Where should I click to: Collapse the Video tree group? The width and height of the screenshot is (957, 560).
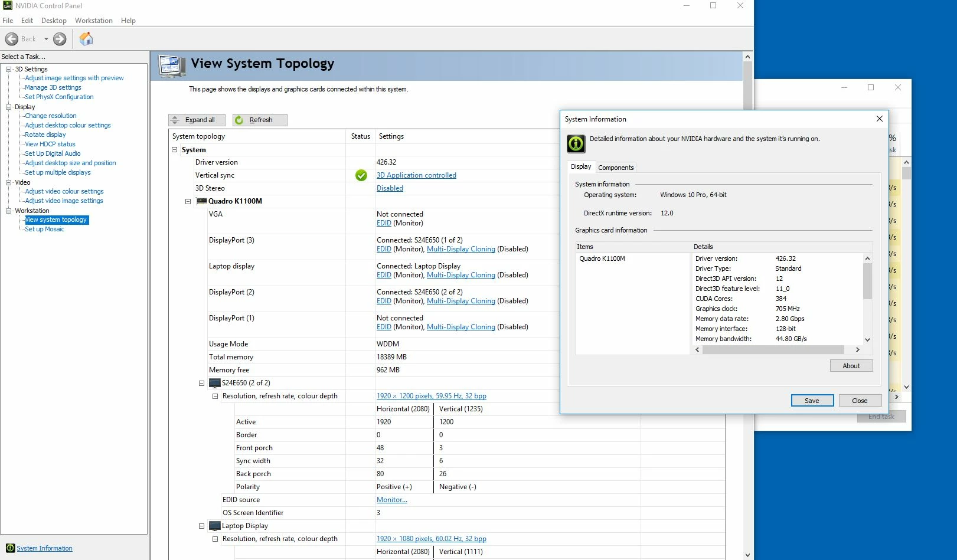pos(9,182)
